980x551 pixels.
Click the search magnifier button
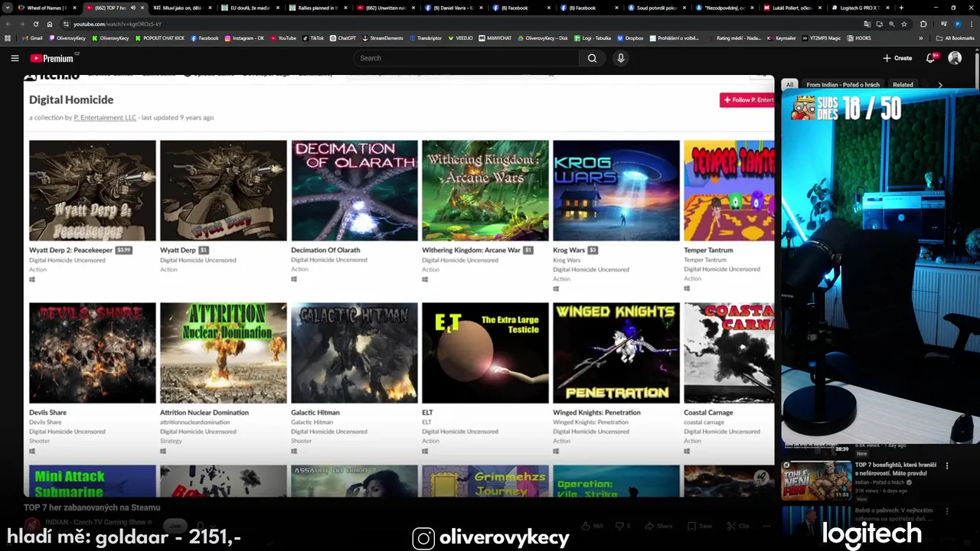tap(592, 58)
